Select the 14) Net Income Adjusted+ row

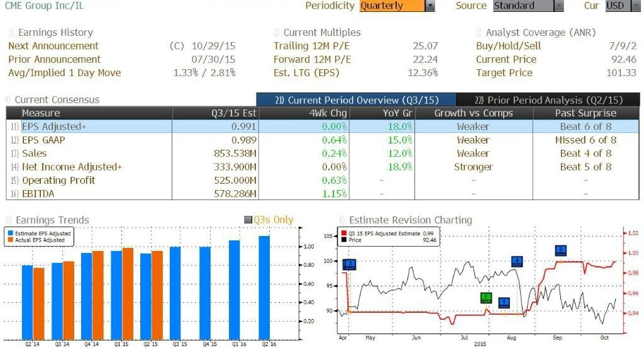(323, 167)
